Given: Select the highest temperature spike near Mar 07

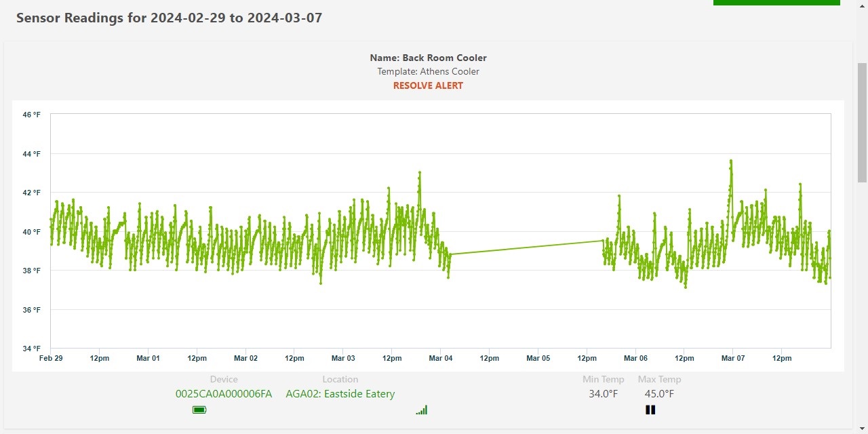Looking at the screenshot, I should click(731, 161).
